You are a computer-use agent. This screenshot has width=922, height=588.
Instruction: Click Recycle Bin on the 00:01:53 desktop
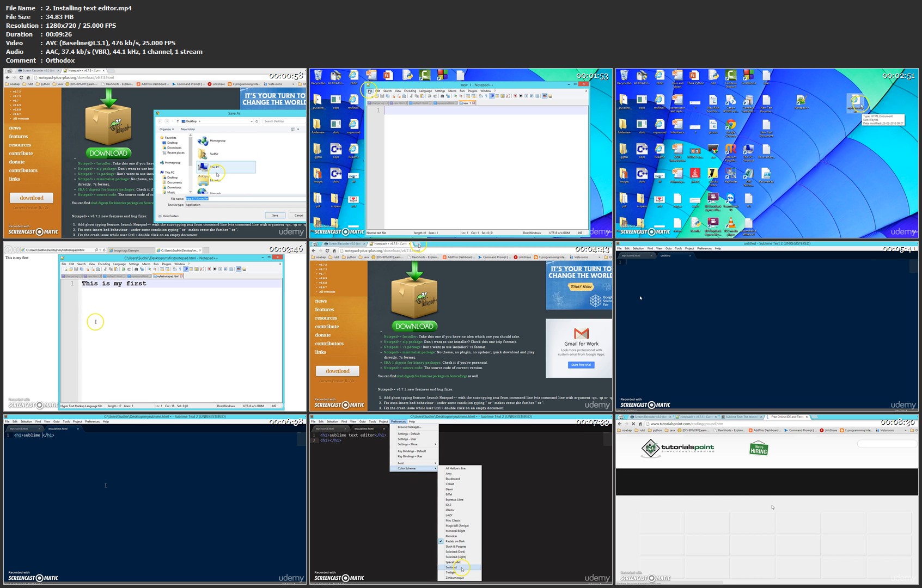317,77
